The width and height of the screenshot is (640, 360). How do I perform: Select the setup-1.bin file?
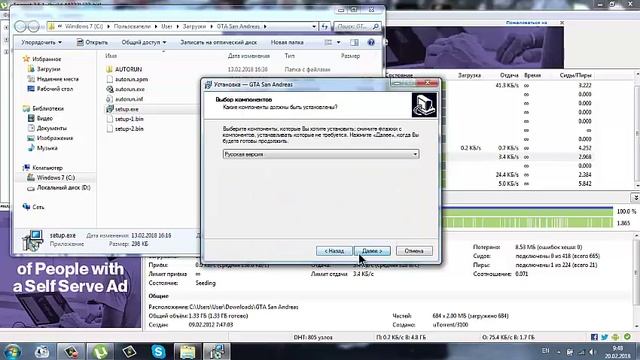click(x=129, y=119)
